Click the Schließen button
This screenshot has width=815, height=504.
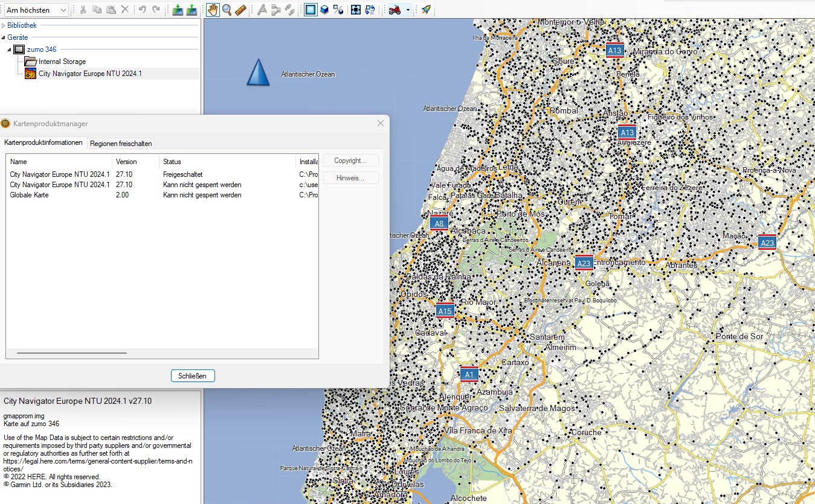193,376
